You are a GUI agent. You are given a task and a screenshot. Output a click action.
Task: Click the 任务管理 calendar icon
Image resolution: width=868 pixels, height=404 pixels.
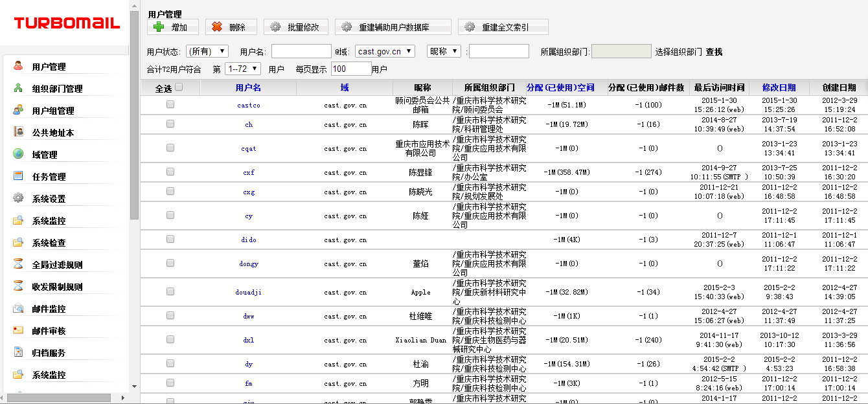(x=18, y=176)
